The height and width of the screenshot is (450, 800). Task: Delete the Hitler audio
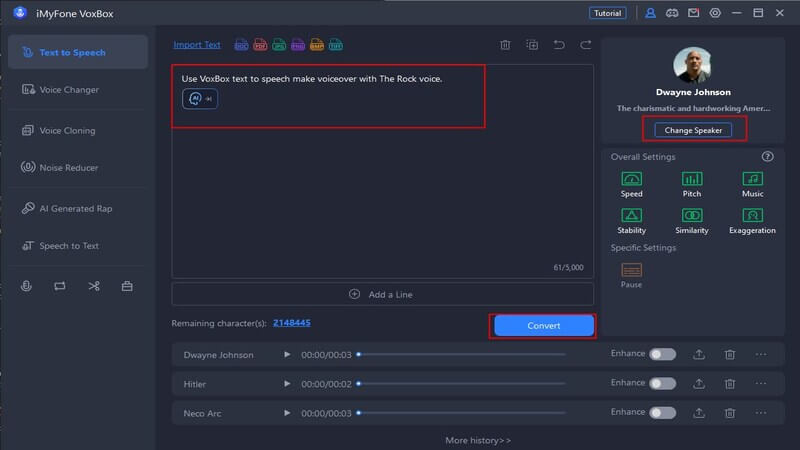tap(730, 384)
